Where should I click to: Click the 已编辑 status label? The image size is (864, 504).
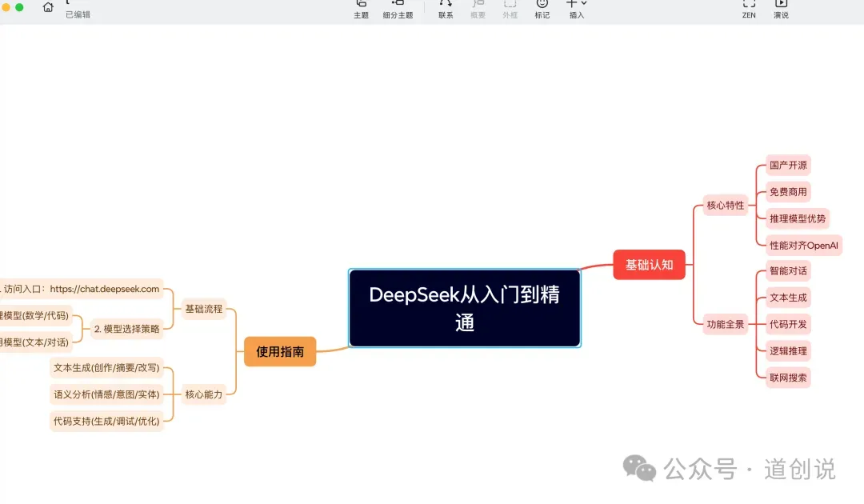pos(78,15)
